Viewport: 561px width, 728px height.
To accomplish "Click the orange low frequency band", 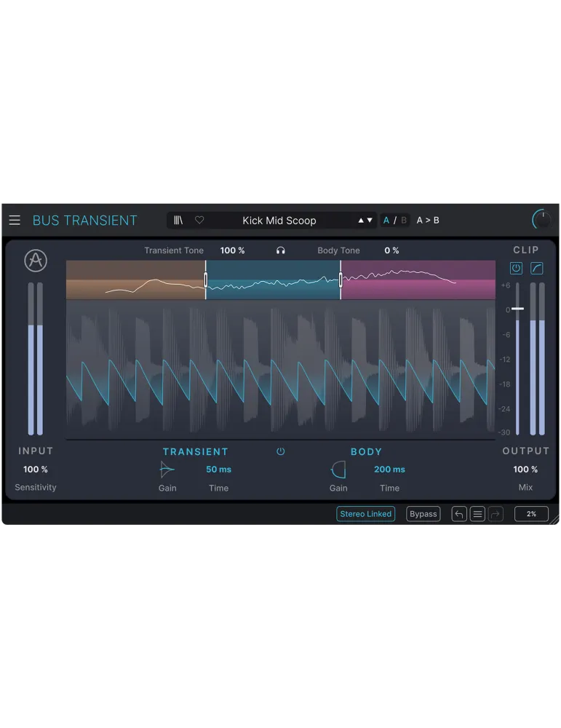I will (x=135, y=280).
